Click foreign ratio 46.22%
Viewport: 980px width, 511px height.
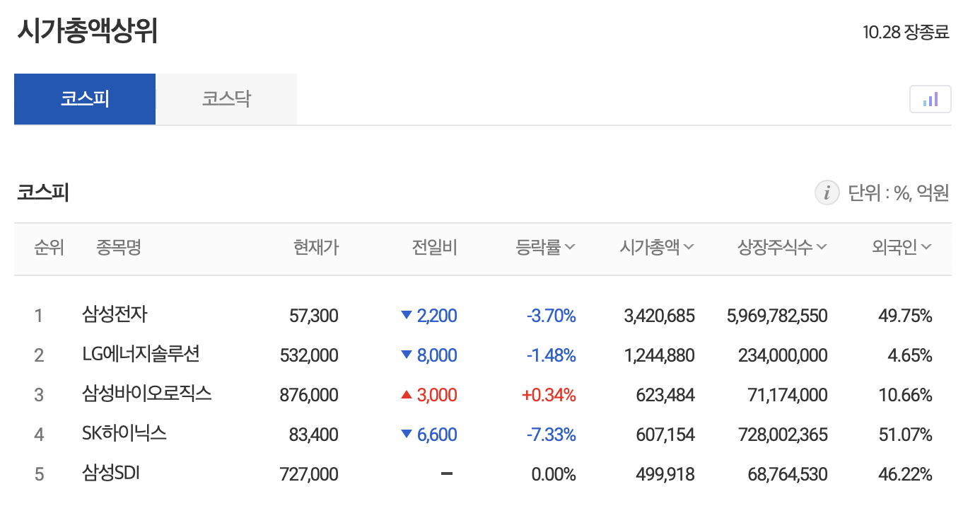[x=905, y=474]
